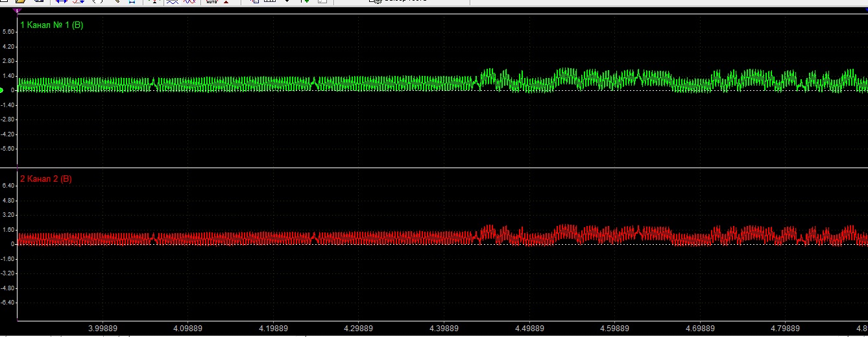The width and height of the screenshot is (868, 337).
Task: Click the -6.40 value on channel 2 scale
Action: (x=8, y=303)
